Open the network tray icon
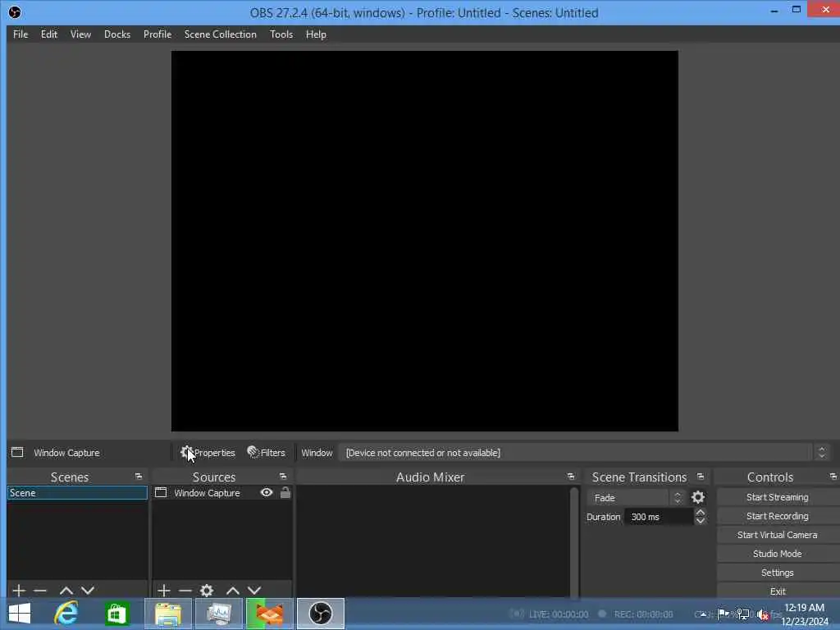Screen dimensions: 840x630 point(743,614)
